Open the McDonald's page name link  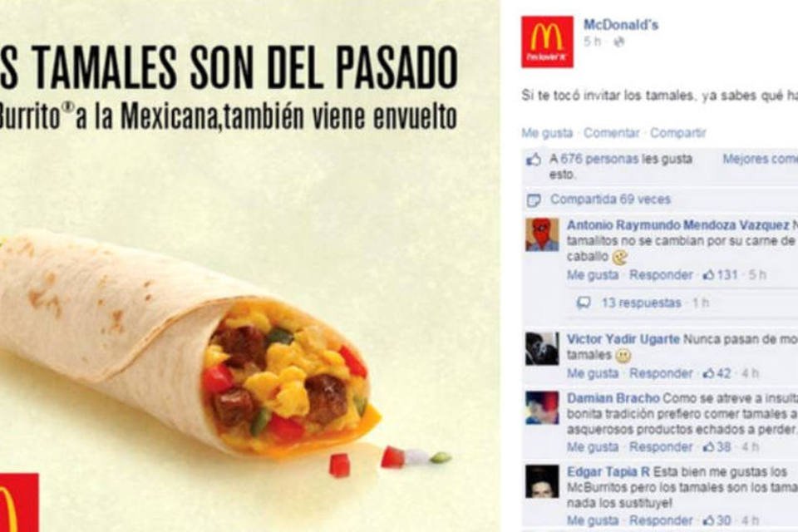coord(620,24)
